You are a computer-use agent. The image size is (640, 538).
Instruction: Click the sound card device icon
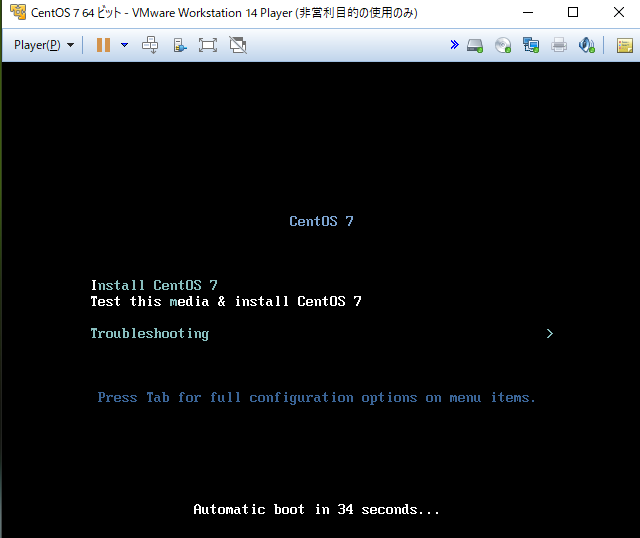click(587, 45)
